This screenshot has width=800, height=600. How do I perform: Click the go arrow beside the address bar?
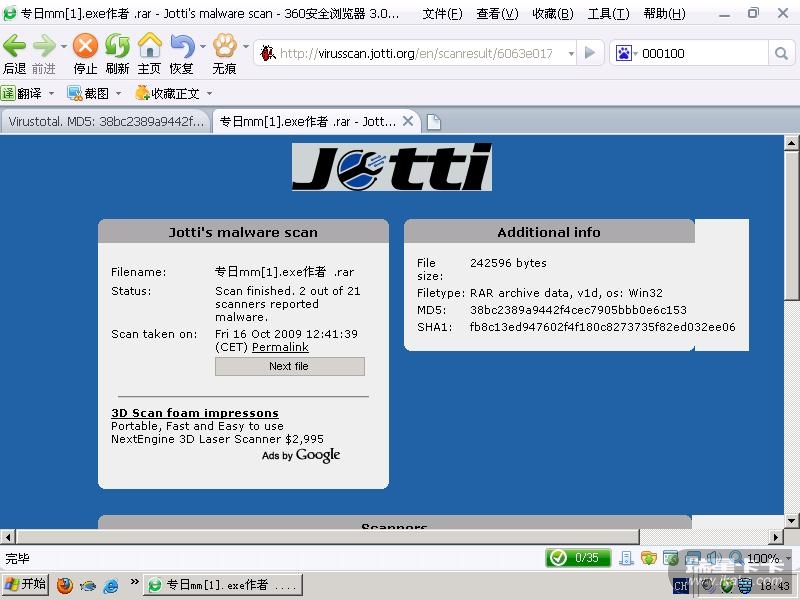click(590, 53)
